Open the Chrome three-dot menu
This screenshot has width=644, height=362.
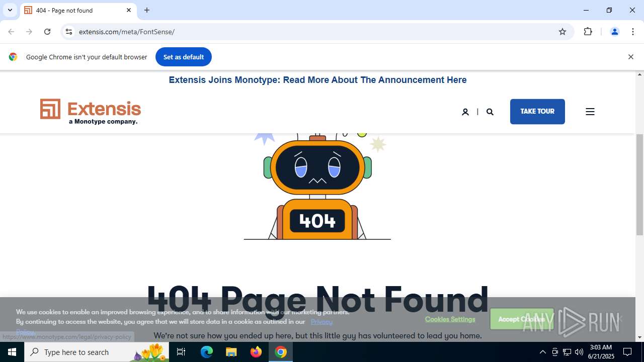633,32
